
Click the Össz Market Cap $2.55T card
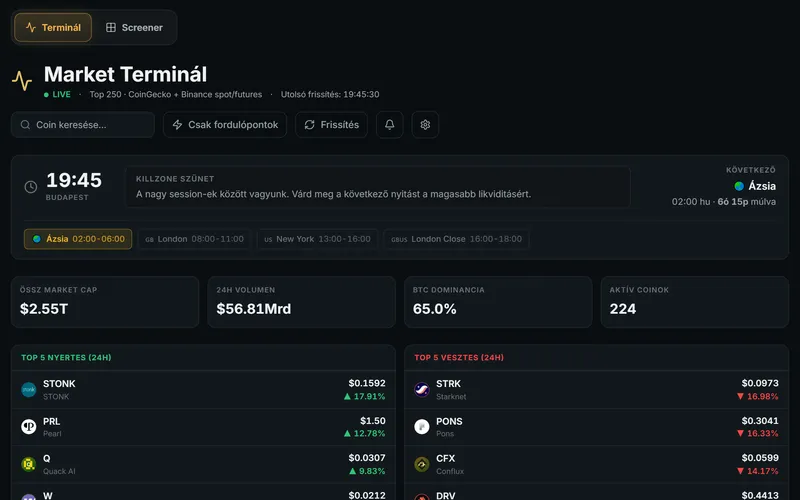pos(105,302)
